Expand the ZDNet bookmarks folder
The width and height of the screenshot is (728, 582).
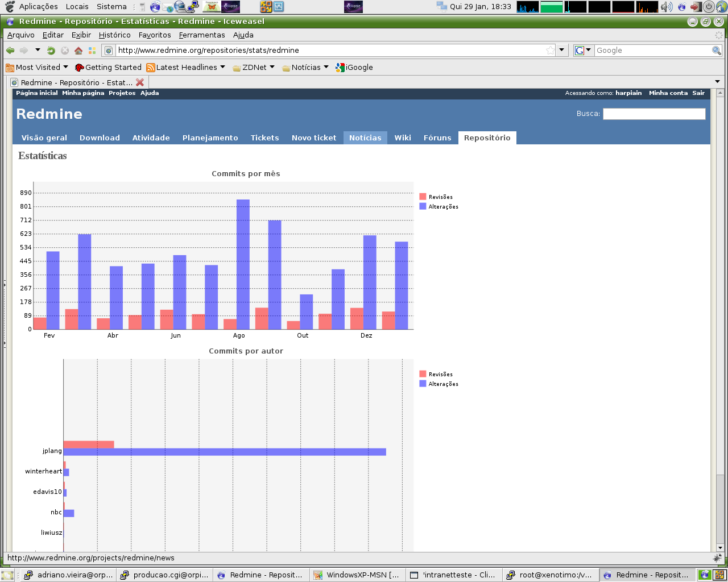click(x=254, y=67)
